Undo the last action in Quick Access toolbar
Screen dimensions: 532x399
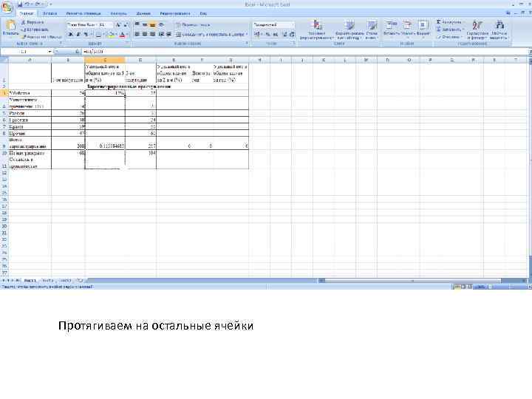click(x=27, y=4)
